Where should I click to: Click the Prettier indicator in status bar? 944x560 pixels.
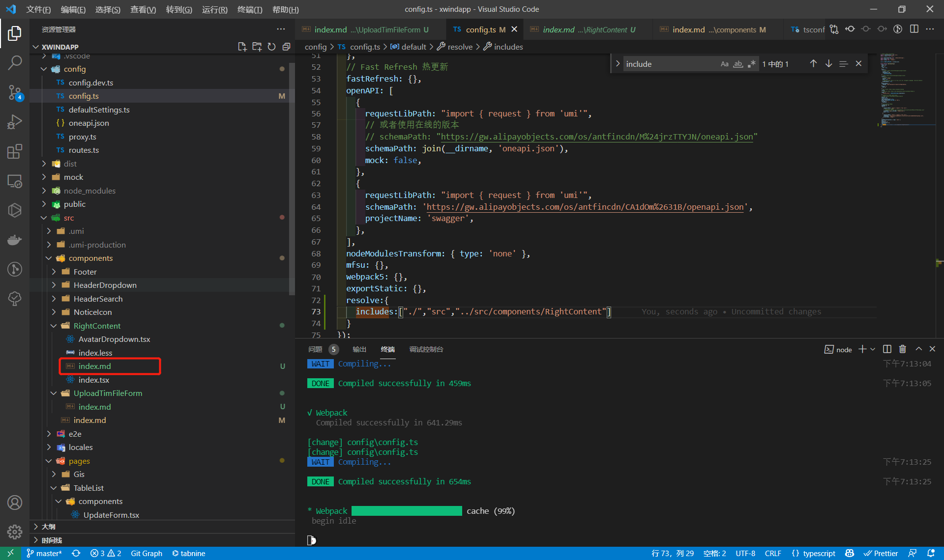(881, 553)
